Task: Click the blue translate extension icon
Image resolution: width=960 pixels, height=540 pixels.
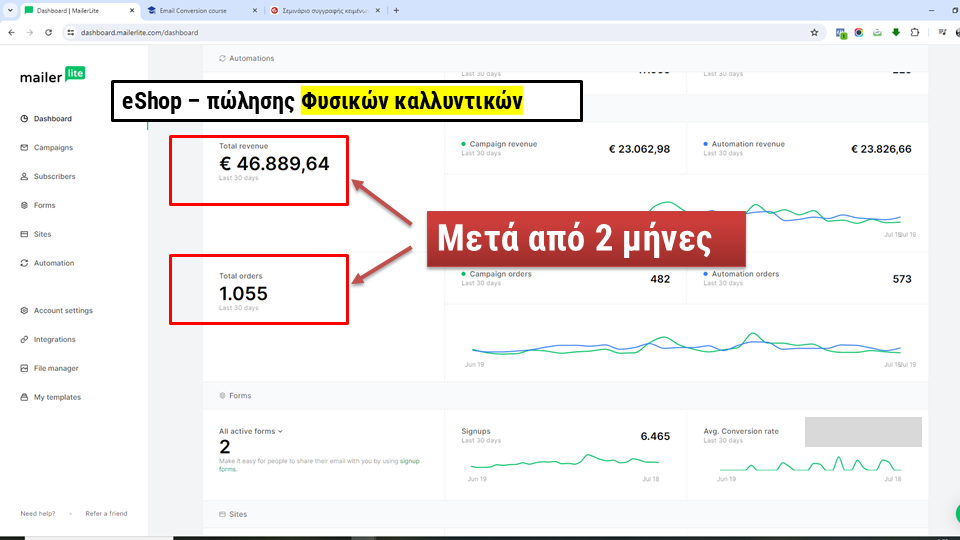Action: tap(841, 33)
